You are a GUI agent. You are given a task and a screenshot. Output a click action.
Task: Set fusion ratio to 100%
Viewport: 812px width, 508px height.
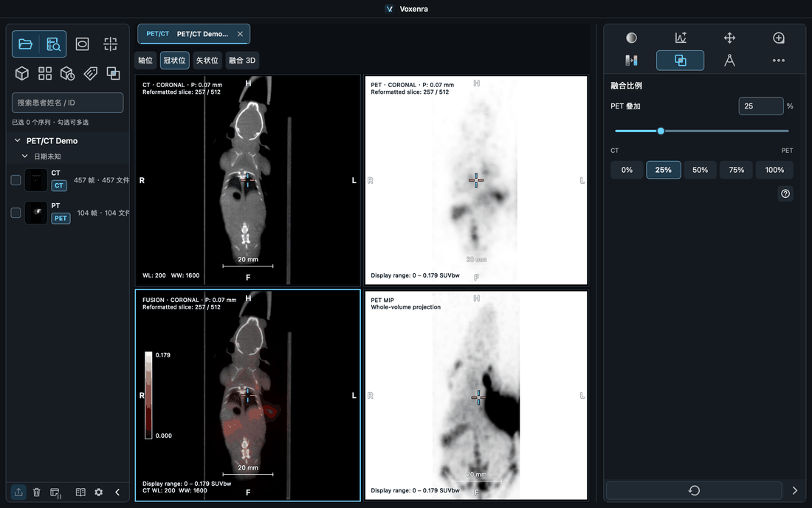tap(774, 170)
